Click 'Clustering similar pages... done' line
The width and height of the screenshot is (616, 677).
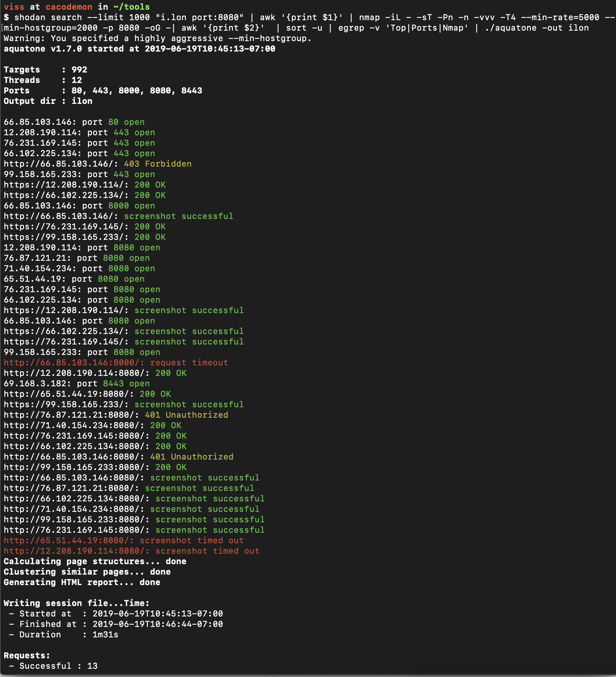(87, 572)
